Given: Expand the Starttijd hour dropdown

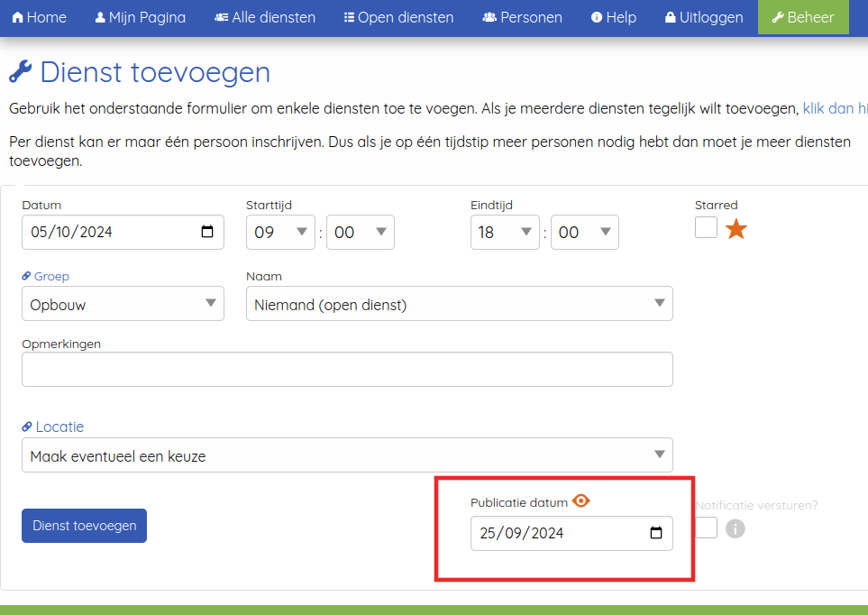Looking at the screenshot, I should tap(280, 233).
